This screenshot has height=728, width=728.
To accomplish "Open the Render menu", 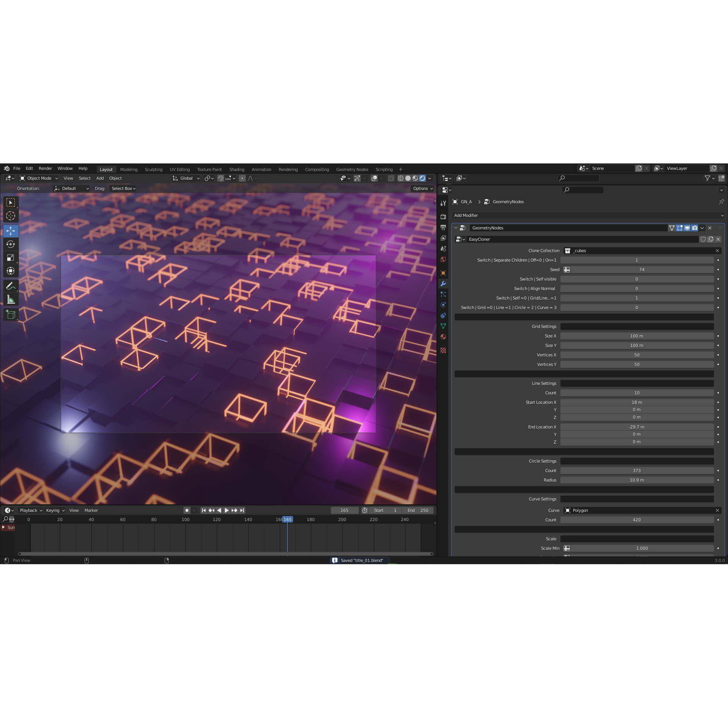I will (x=45, y=168).
